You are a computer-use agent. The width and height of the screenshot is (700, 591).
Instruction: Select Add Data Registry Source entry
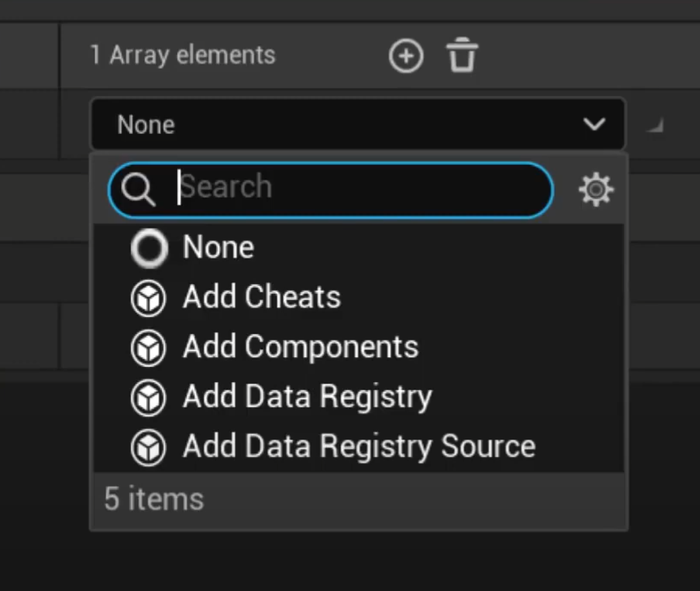point(359,447)
